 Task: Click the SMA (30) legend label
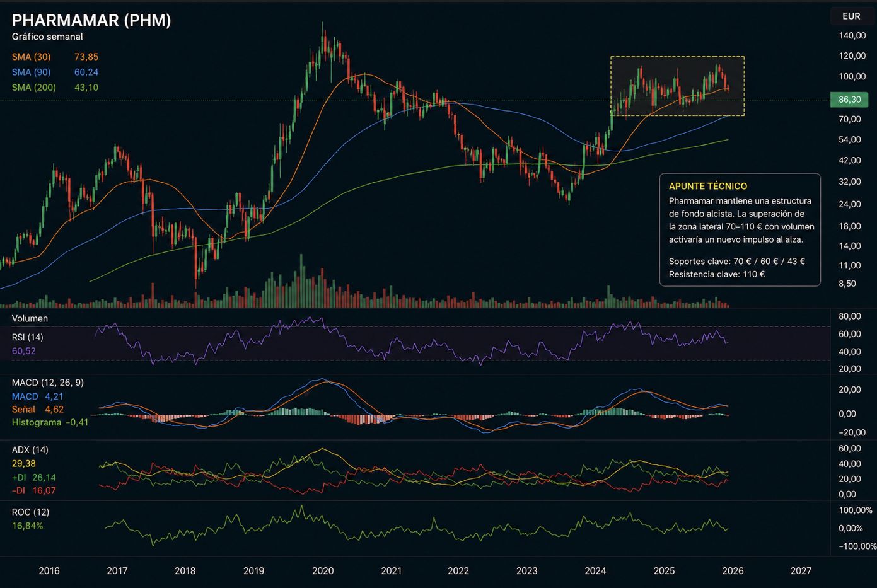coord(31,57)
